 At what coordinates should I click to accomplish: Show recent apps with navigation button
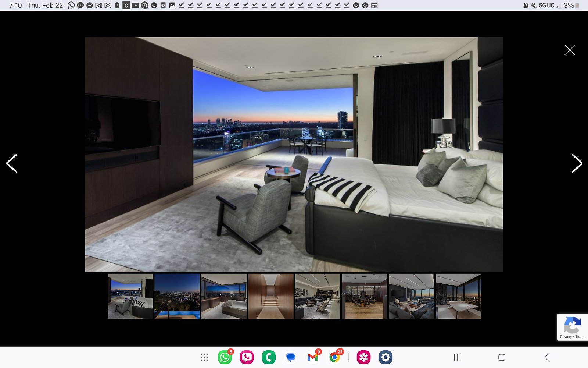point(457,357)
